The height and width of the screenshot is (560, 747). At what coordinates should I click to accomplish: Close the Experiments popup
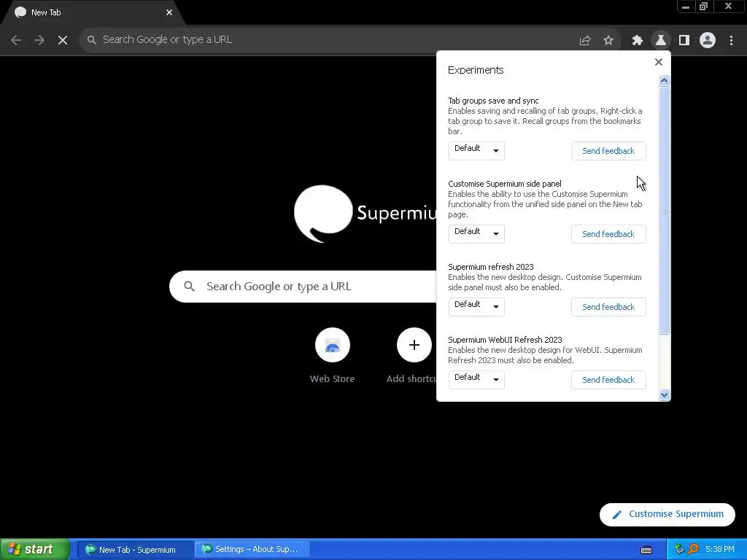(659, 62)
